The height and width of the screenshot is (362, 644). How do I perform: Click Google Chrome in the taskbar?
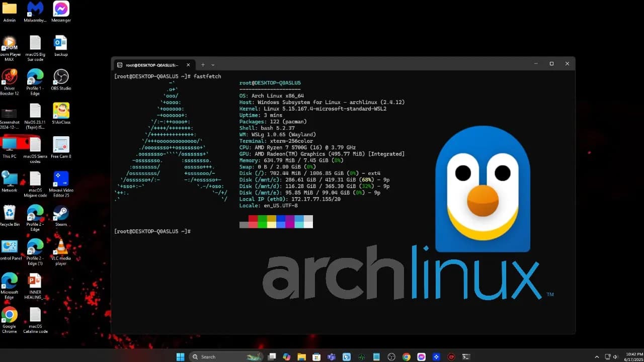(407, 357)
